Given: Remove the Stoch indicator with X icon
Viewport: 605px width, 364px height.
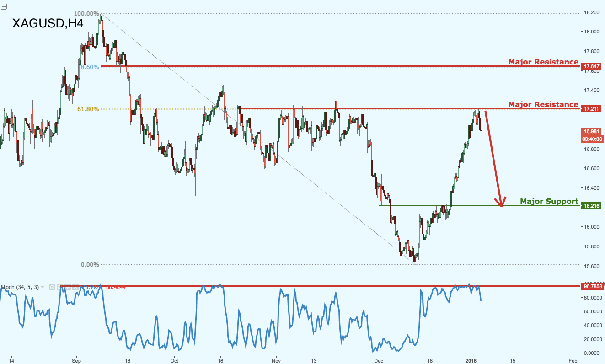Looking at the screenshot, I should (75, 287).
